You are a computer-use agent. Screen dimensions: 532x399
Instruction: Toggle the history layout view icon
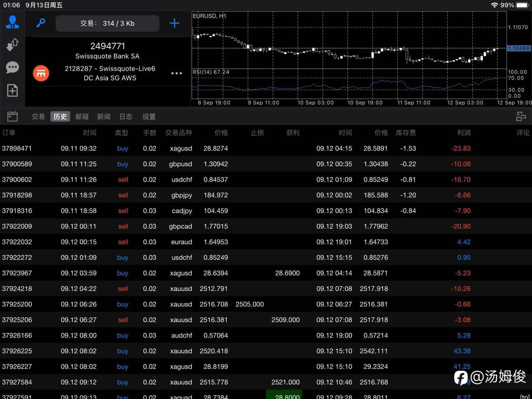pyautogui.click(x=521, y=117)
